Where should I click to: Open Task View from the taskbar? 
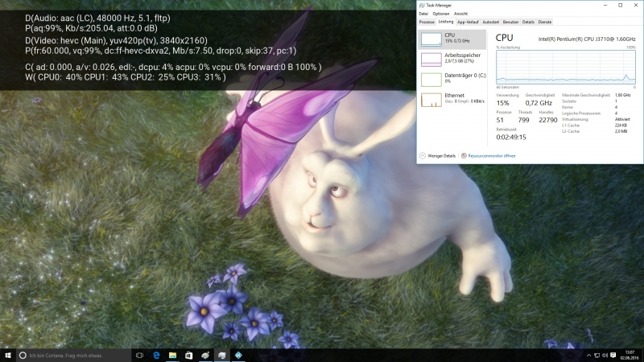pos(139,356)
